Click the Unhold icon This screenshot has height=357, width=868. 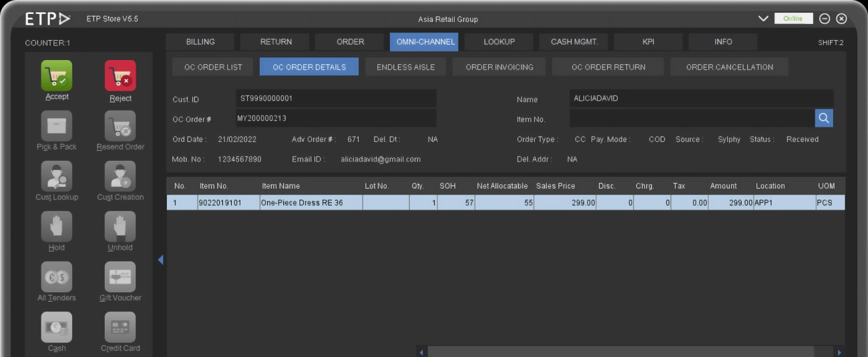[x=120, y=226]
